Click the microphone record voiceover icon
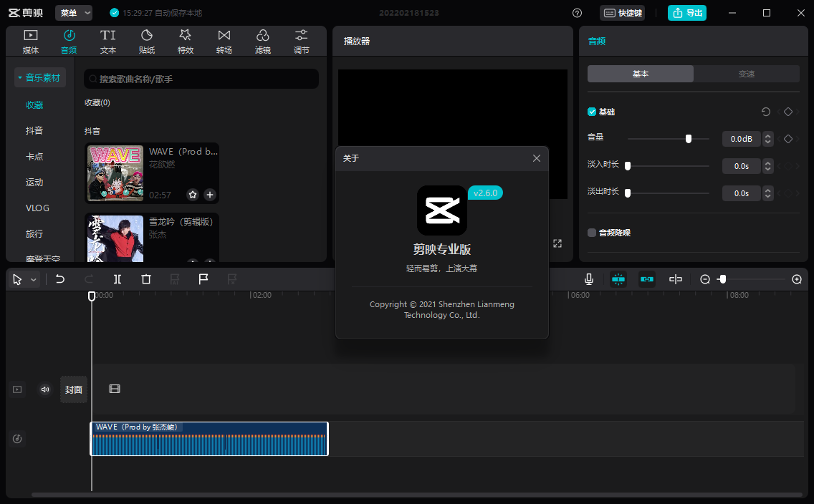The width and height of the screenshot is (814, 504). (x=589, y=279)
